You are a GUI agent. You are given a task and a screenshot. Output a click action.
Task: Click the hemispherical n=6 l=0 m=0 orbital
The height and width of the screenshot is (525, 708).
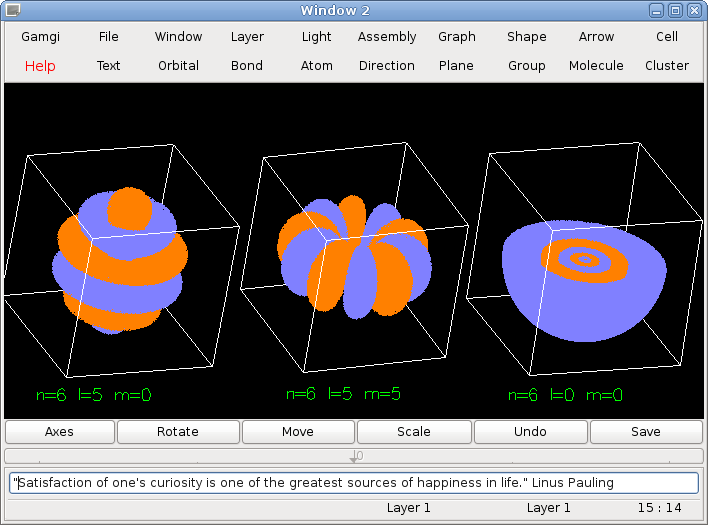click(585, 280)
